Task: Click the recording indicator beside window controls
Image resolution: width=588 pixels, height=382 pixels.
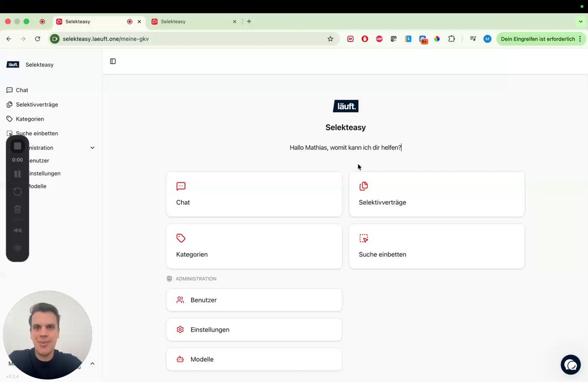Action: tap(42, 22)
